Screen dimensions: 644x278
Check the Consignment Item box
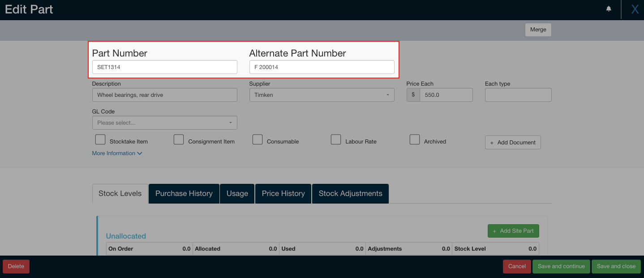pyautogui.click(x=179, y=139)
